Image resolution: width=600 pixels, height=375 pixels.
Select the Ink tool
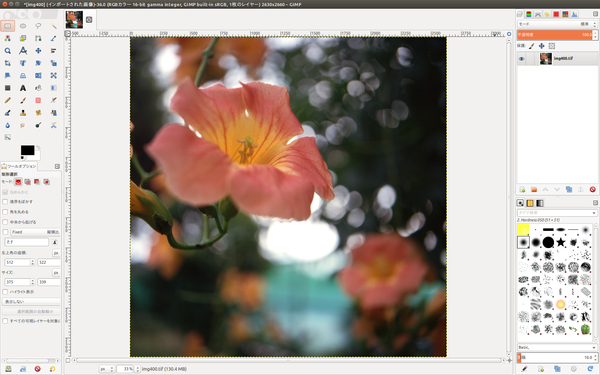(8, 113)
